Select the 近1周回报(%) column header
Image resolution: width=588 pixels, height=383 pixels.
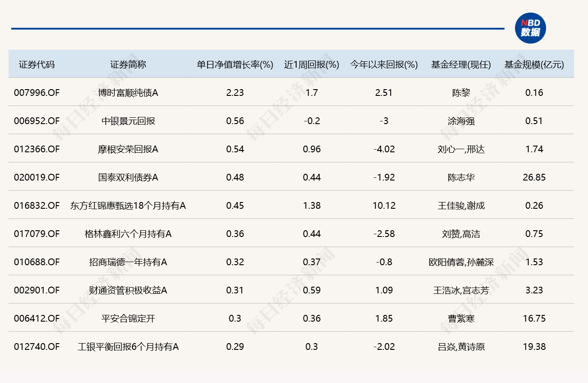[x=312, y=65]
